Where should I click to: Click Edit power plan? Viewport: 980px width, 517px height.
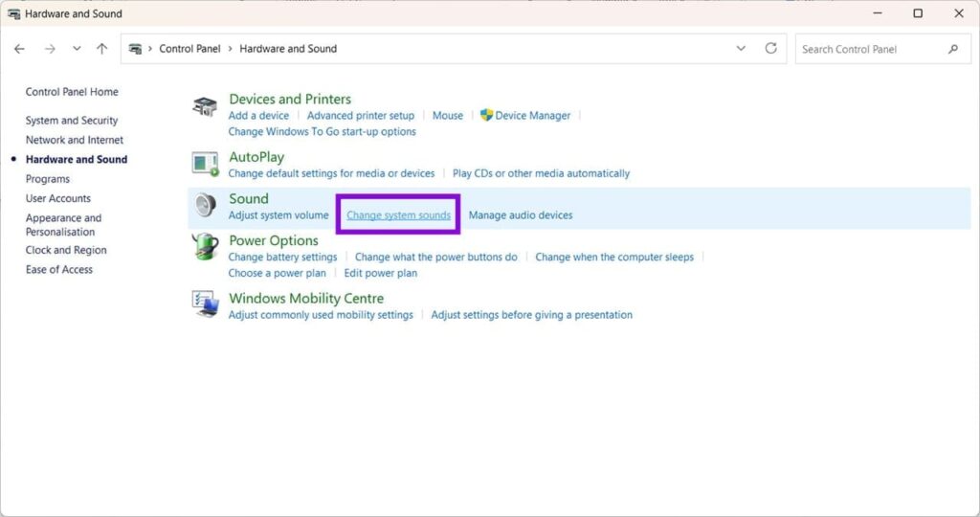click(381, 273)
